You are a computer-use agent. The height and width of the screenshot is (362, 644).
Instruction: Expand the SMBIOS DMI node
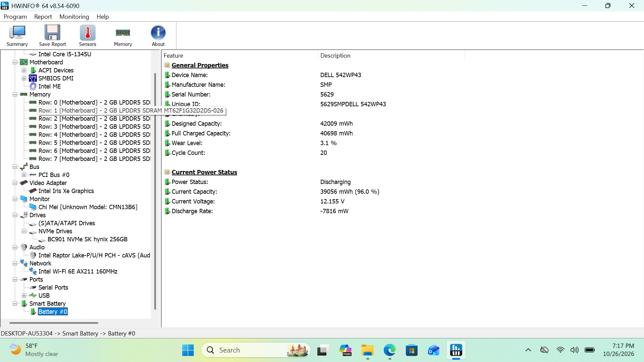(24, 78)
